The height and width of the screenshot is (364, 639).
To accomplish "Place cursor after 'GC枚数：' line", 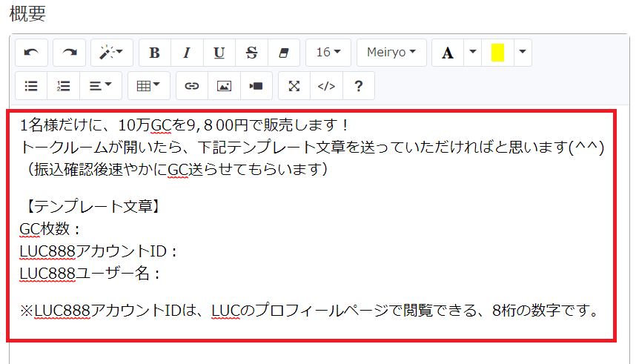I will pos(82,229).
